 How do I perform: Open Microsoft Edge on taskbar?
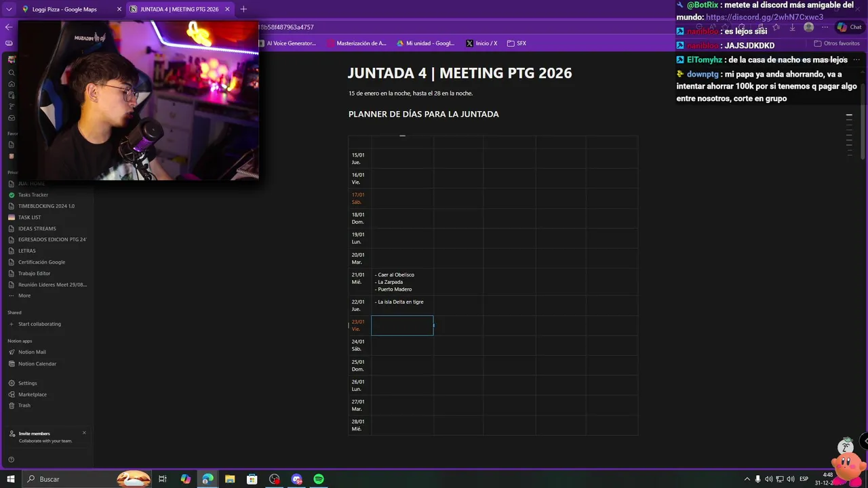point(208,479)
